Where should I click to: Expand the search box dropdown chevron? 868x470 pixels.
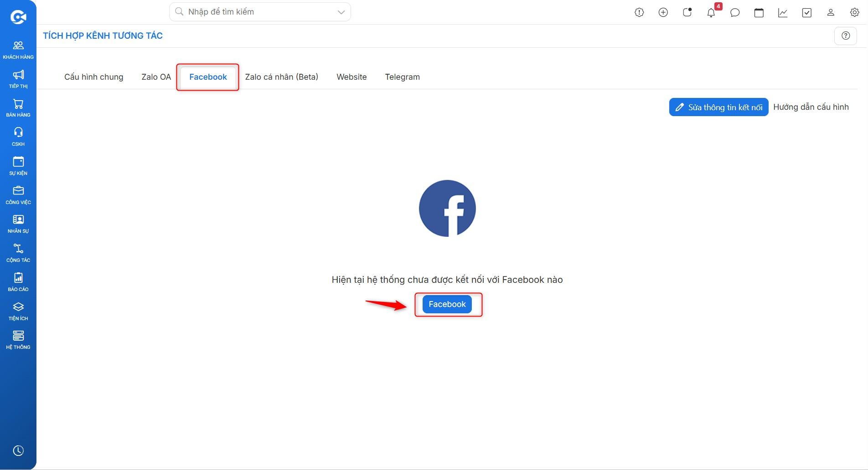341,12
